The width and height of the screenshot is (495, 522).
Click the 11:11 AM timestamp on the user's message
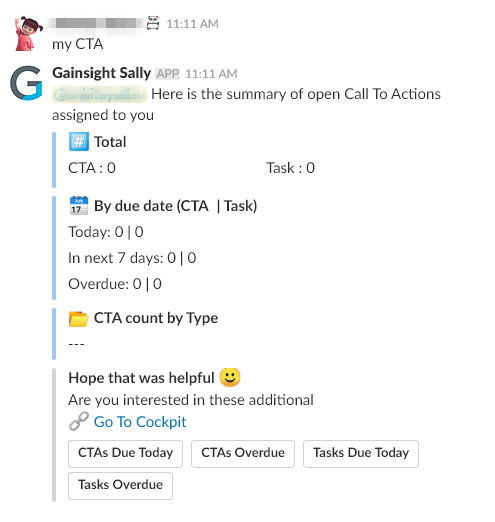tap(192, 24)
